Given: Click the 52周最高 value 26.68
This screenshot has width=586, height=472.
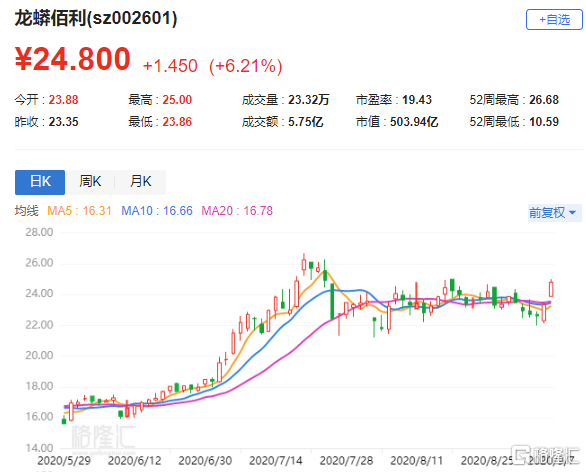Looking at the screenshot, I should point(544,100).
